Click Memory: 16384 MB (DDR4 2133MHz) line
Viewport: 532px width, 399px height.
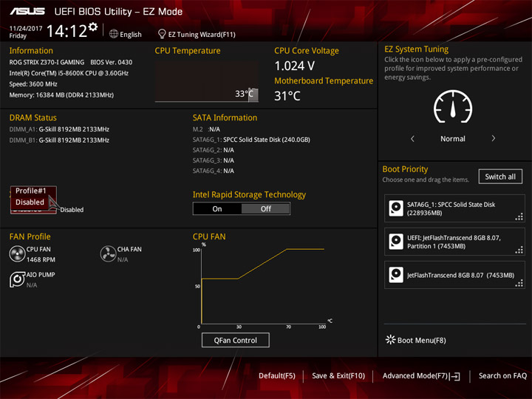[61, 95]
